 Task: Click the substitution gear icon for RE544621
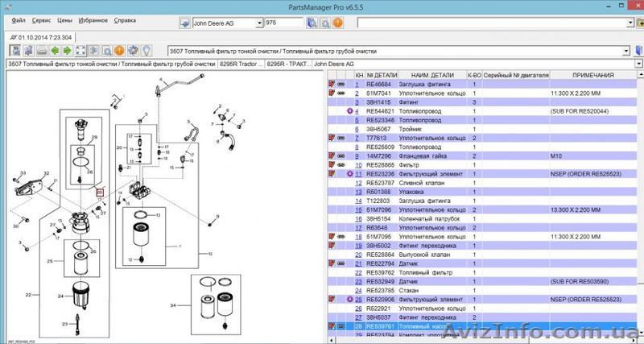point(349,110)
